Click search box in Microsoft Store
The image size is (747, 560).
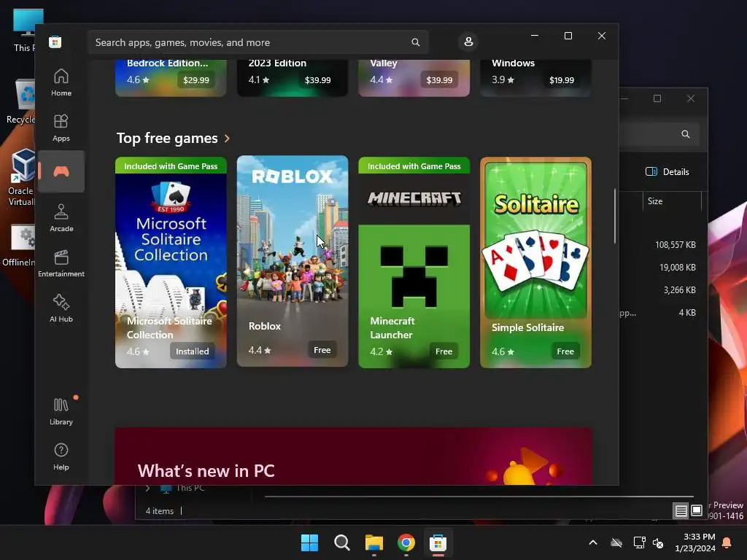pyautogui.click(x=258, y=42)
